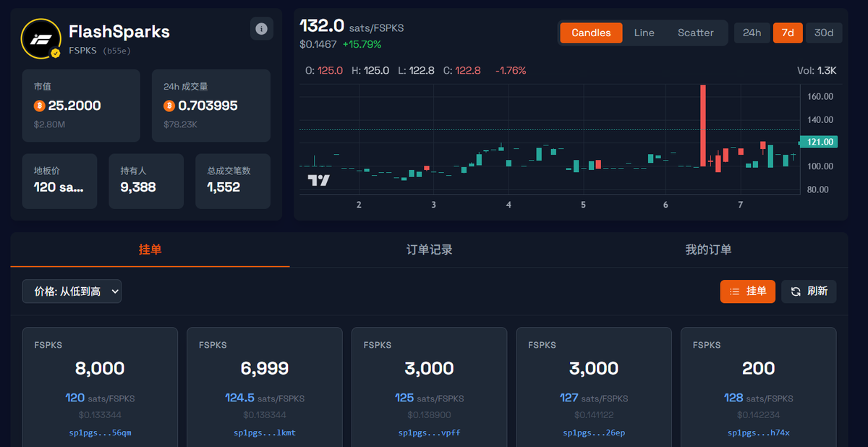
Task: Click Bitcoin icon in 24h 成交量 card
Action: pyautogui.click(x=171, y=106)
